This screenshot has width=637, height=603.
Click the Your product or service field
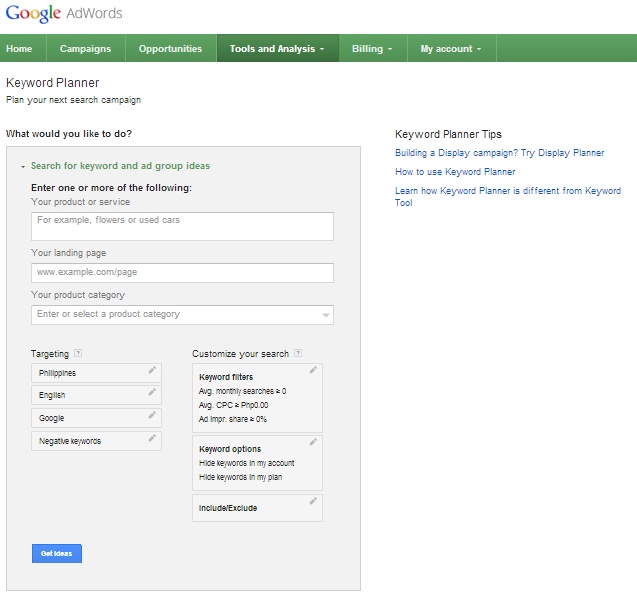182,226
